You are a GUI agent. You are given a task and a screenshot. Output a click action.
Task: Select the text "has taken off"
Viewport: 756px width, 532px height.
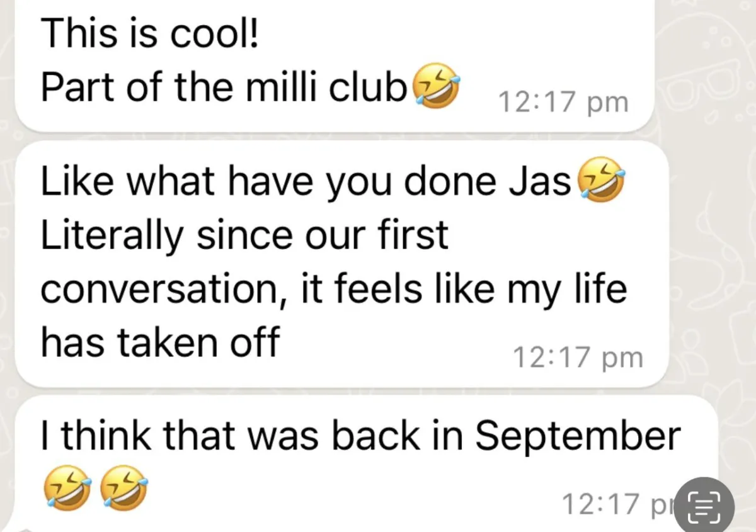coord(159,342)
